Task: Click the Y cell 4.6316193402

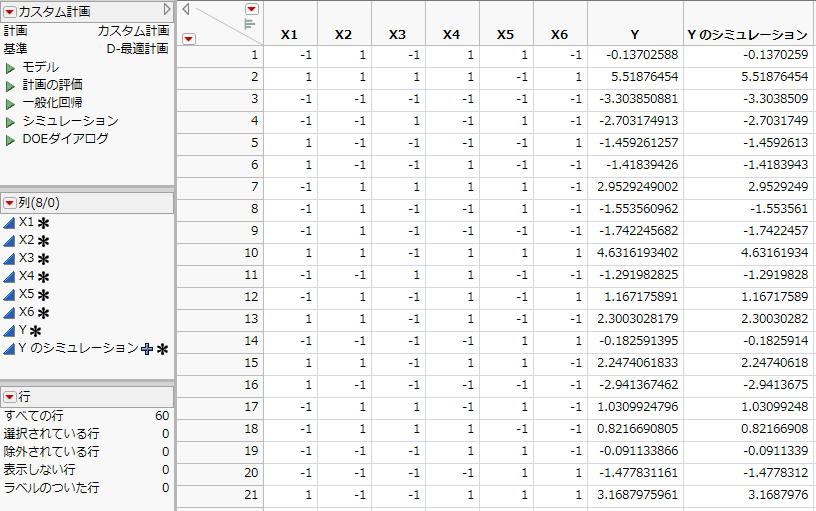Action: [x=635, y=253]
